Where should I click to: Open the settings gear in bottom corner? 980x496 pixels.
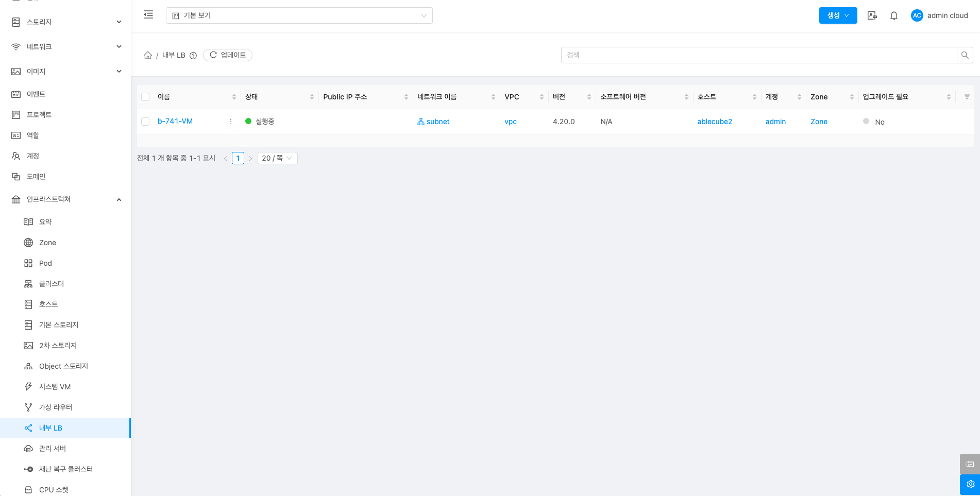coord(970,484)
